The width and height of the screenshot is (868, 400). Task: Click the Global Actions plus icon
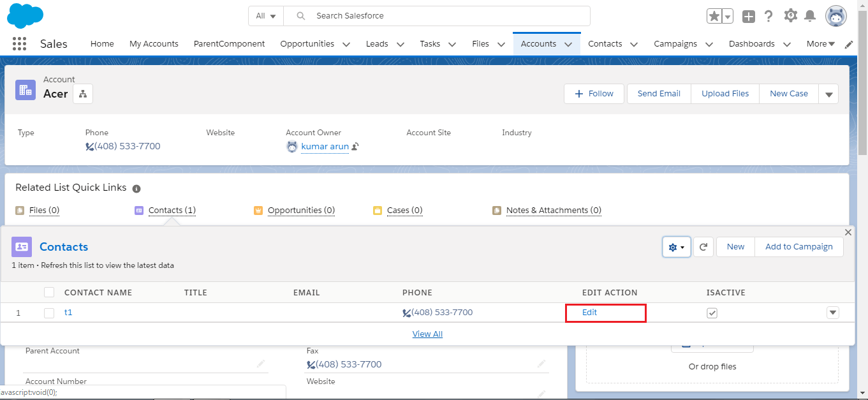pyautogui.click(x=749, y=17)
